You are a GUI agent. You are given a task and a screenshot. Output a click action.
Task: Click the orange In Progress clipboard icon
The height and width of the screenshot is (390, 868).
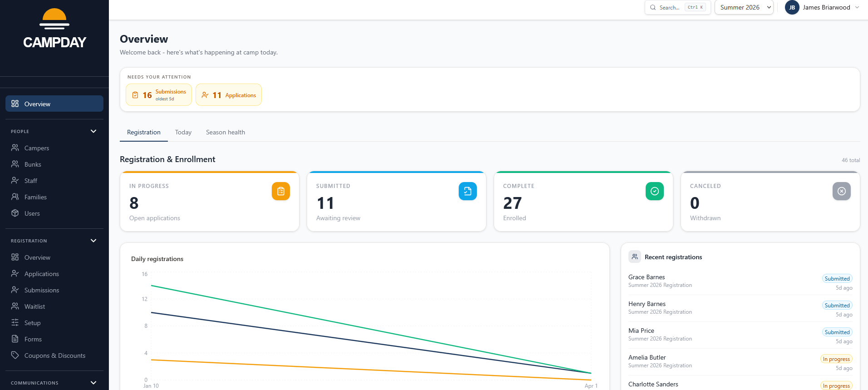pyautogui.click(x=281, y=191)
